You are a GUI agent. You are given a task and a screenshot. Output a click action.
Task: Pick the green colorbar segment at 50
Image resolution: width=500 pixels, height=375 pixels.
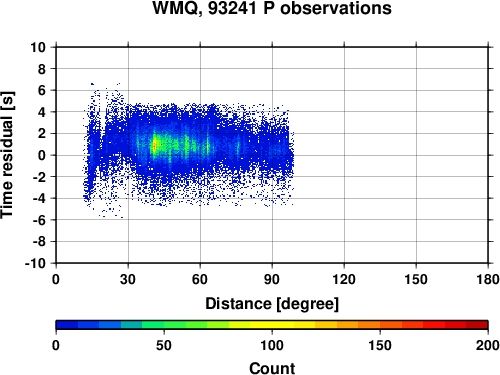175,325
